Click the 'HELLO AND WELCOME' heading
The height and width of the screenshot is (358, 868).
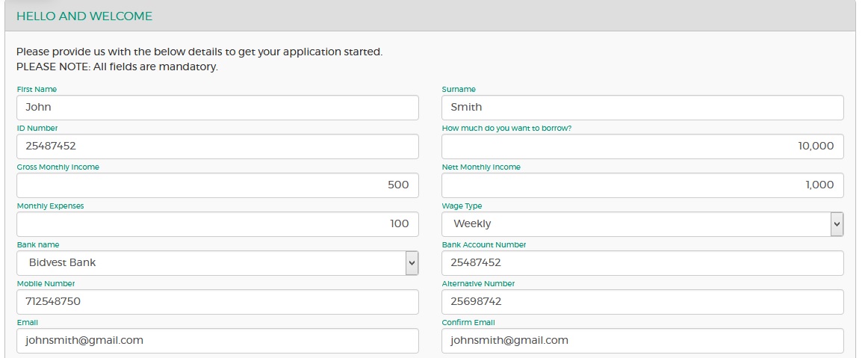coord(84,16)
